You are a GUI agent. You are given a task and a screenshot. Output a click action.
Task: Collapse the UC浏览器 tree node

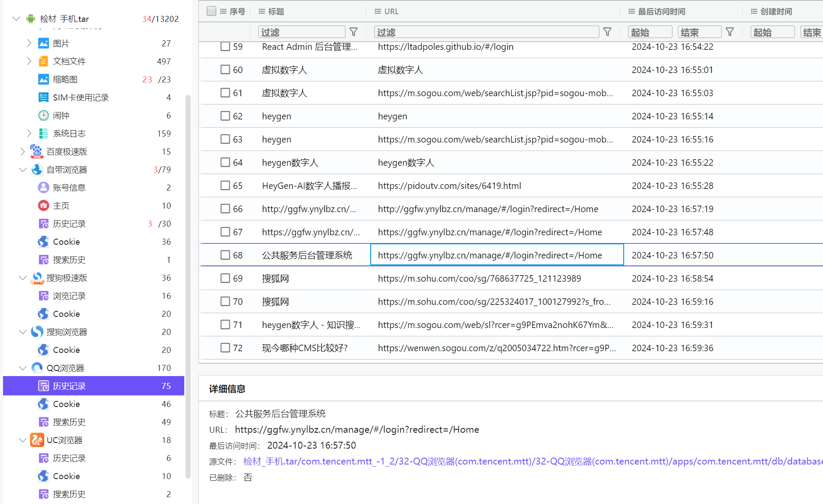point(23,440)
